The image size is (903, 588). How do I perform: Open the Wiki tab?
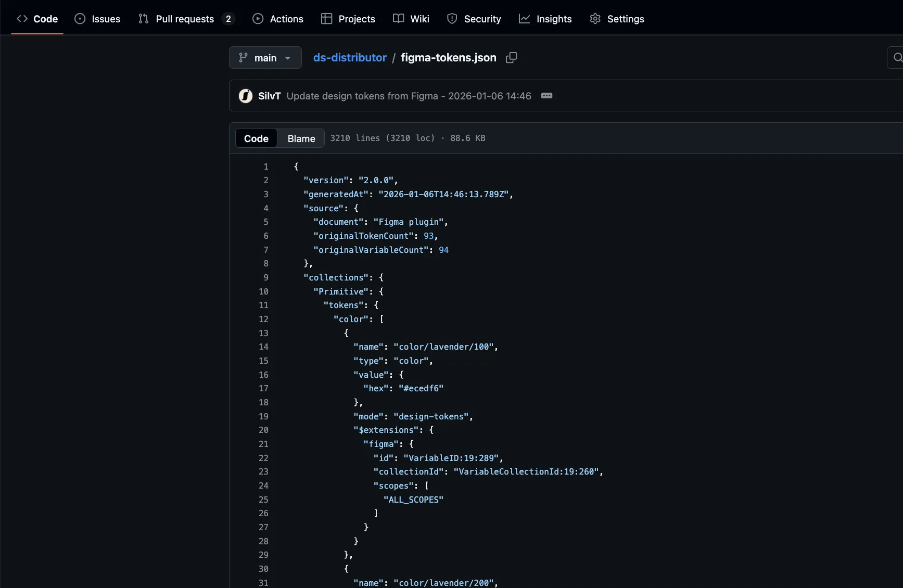[411, 19]
